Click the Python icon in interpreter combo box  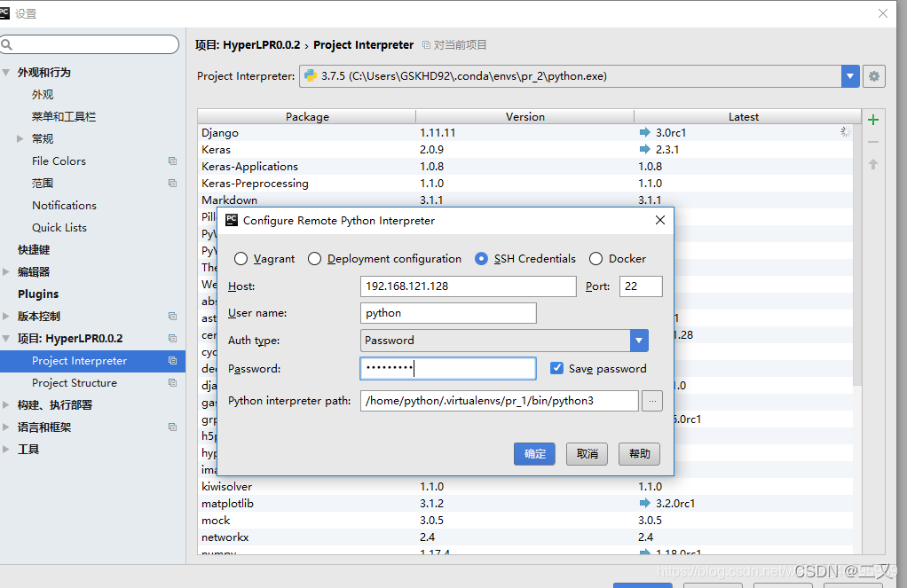click(311, 75)
